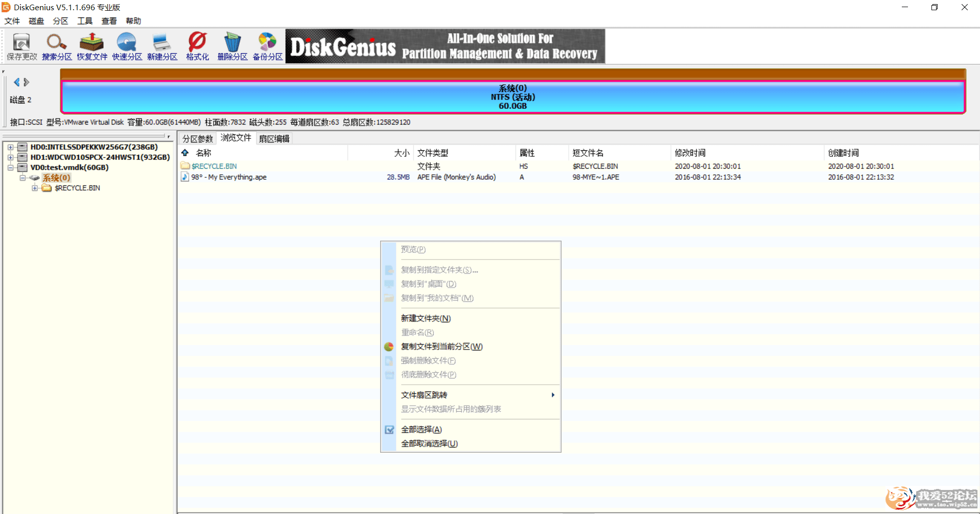Start Quick Partition (快速分区) tool

tap(127, 46)
